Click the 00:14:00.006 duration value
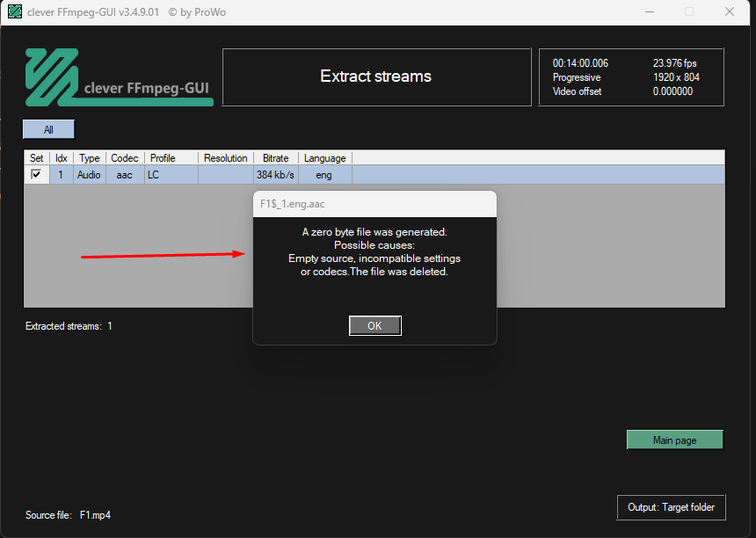 [580, 63]
